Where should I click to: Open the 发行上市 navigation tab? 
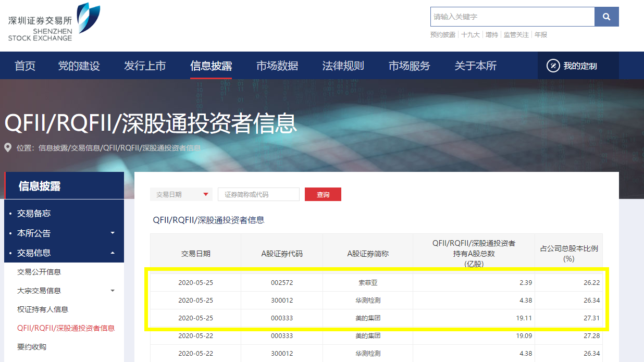145,66
